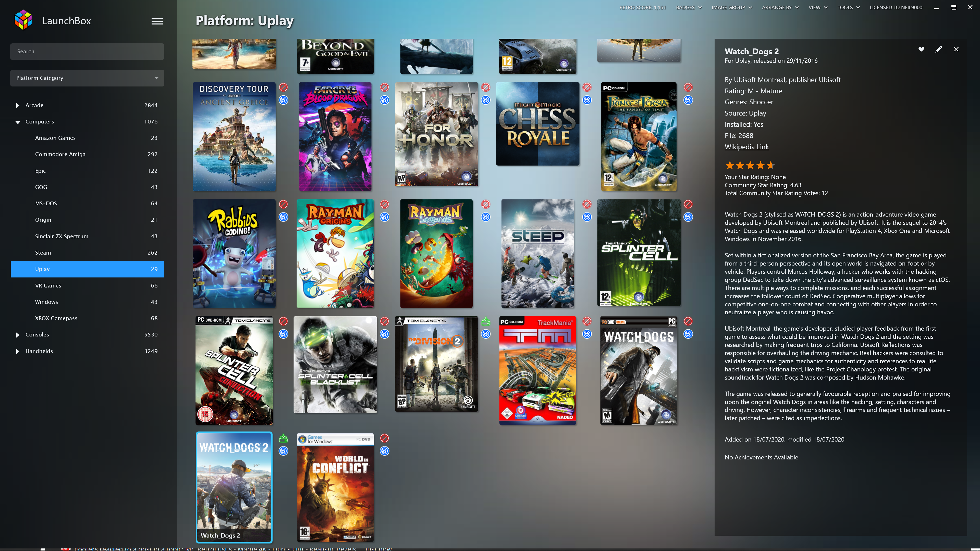The height and width of the screenshot is (551, 980).
Task: Click the Uplay badge next to For Honor
Action: [x=486, y=100]
